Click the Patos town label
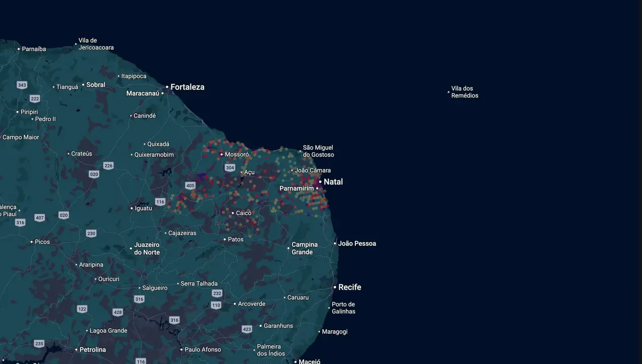The width and height of the screenshot is (642, 364). (x=236, y=240)
